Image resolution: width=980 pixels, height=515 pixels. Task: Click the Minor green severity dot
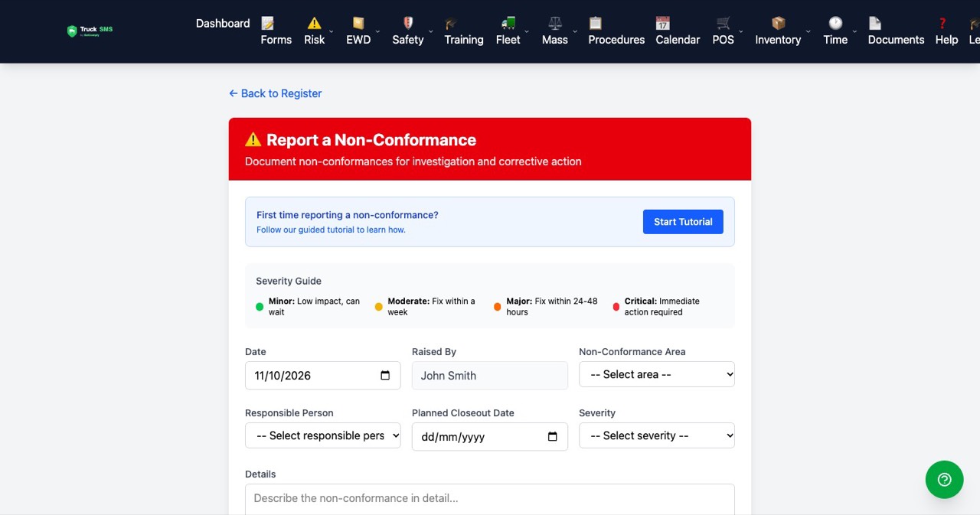[x=260, y=307]
